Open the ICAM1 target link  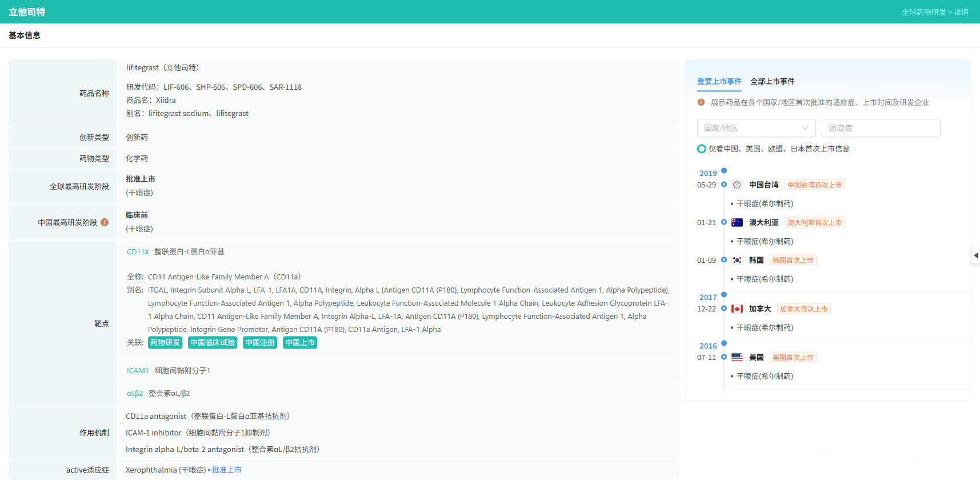click(x=138, y=370)
